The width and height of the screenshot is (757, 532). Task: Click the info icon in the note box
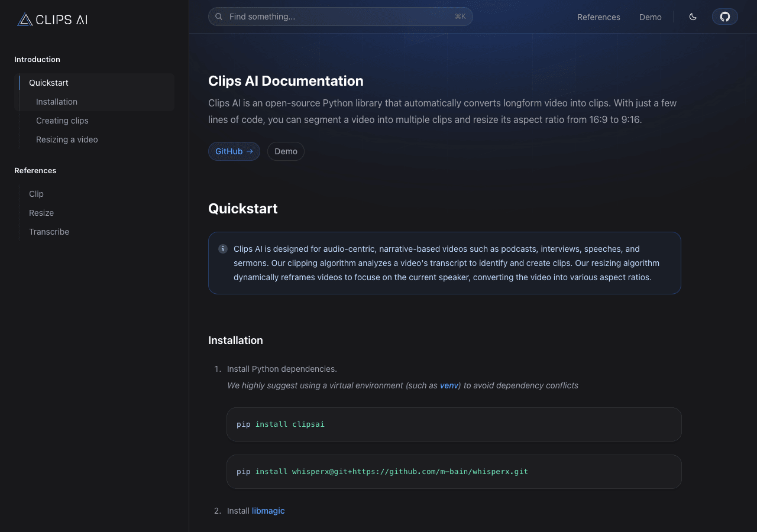coord(223,249)
